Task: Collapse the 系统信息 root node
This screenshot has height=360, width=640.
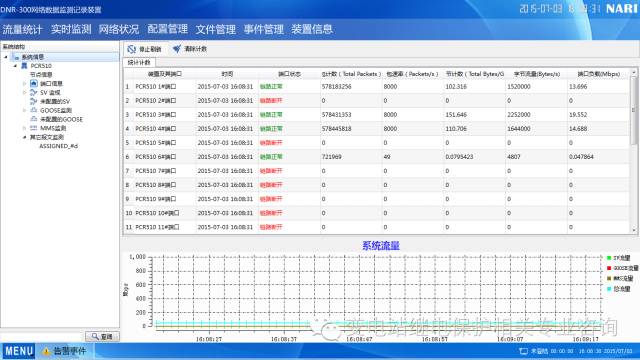Action: point(6,57)
